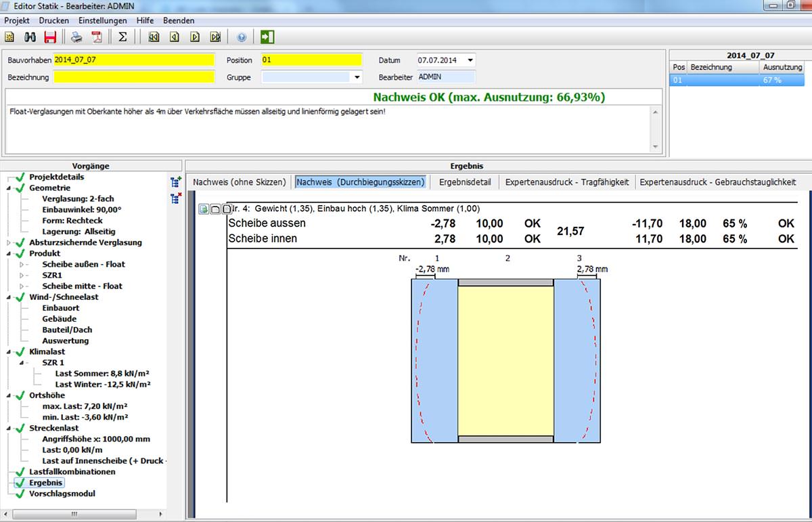Click the green page icon beside Nr. 4
The image size is (812, 522).
pyautogui.click(x=203, y=209)
